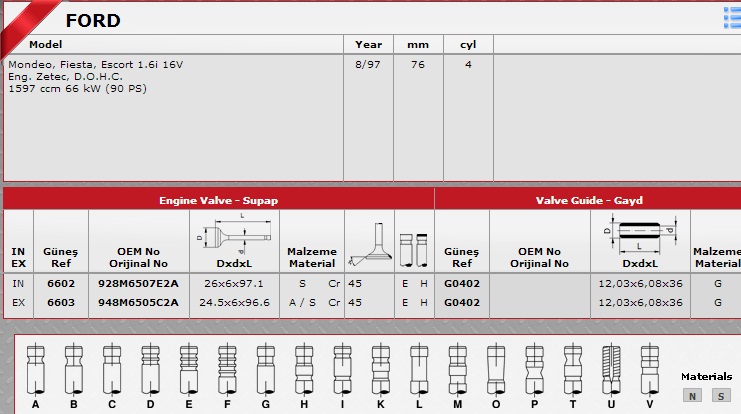Open Güneş ref 6602 intake valve
This screenshot has width=741, height=414.
pos(61,284)
